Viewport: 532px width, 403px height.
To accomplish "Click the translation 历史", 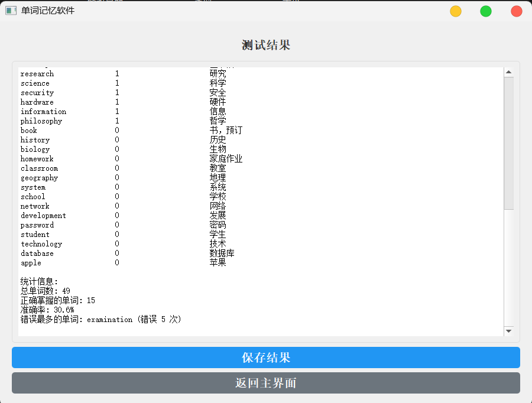I will tap(218, 140).
